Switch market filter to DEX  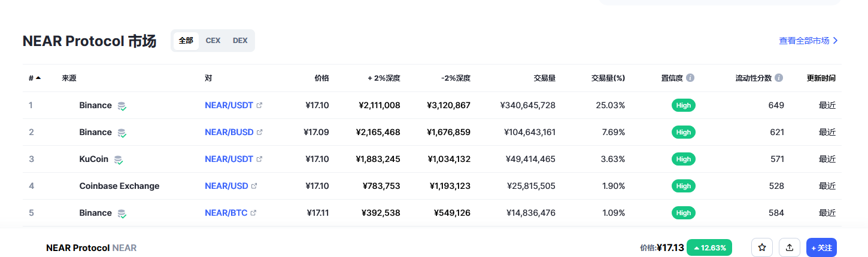click(x=240, y=41)
